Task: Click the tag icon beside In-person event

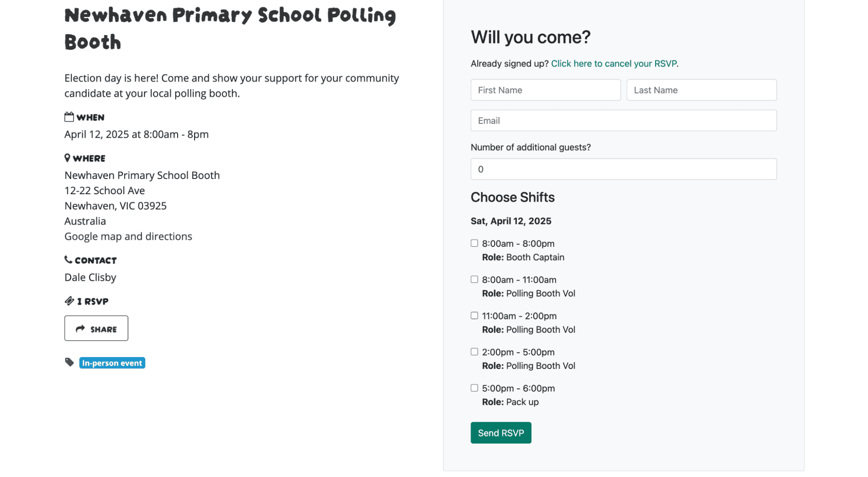Action: tap(69, 362)
